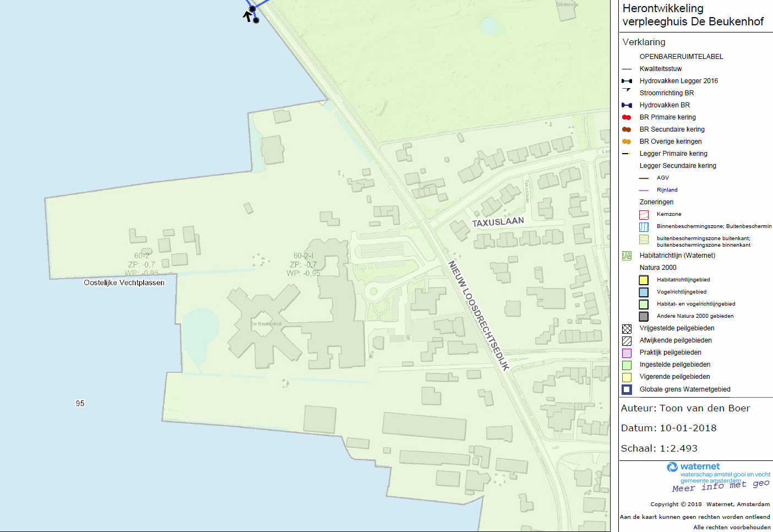Click the Globale grens Waternetgebied square icon
The image size is (773, 532).
click(627, 389)
